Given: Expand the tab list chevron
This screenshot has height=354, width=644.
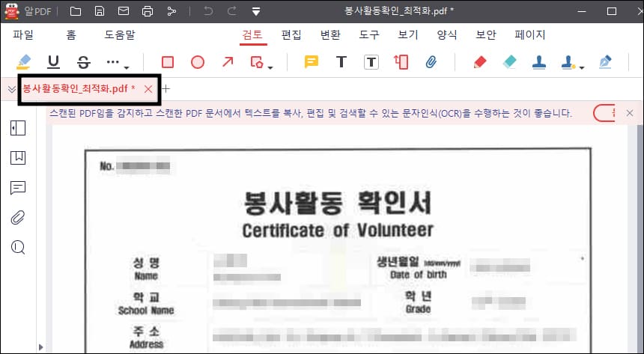Looking at the screenshot, I should coord(11,89).
